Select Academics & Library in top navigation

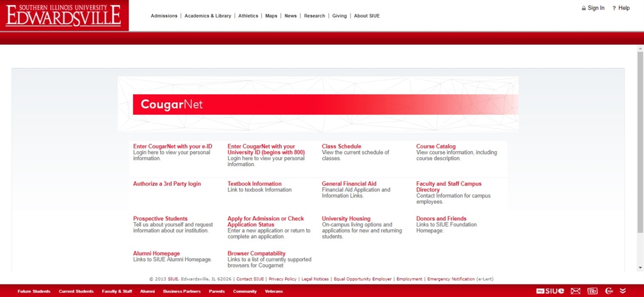[208, 16]
